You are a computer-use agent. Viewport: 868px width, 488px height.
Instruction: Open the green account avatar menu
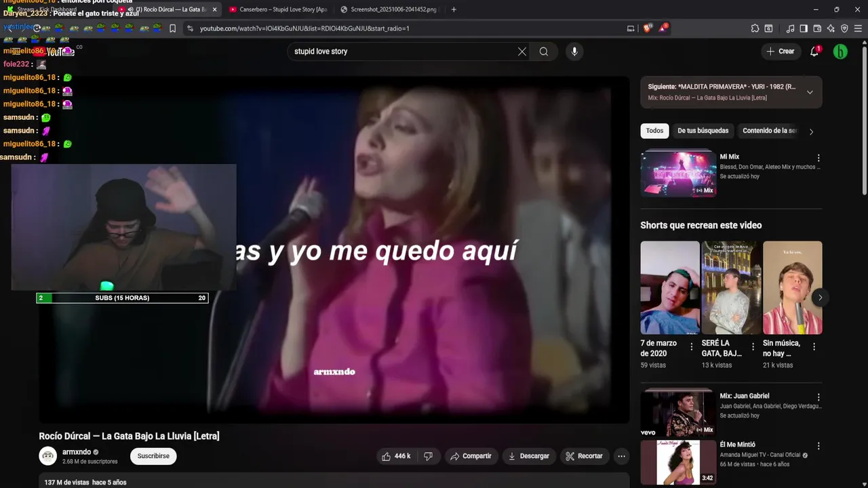(x=840, y=52)
